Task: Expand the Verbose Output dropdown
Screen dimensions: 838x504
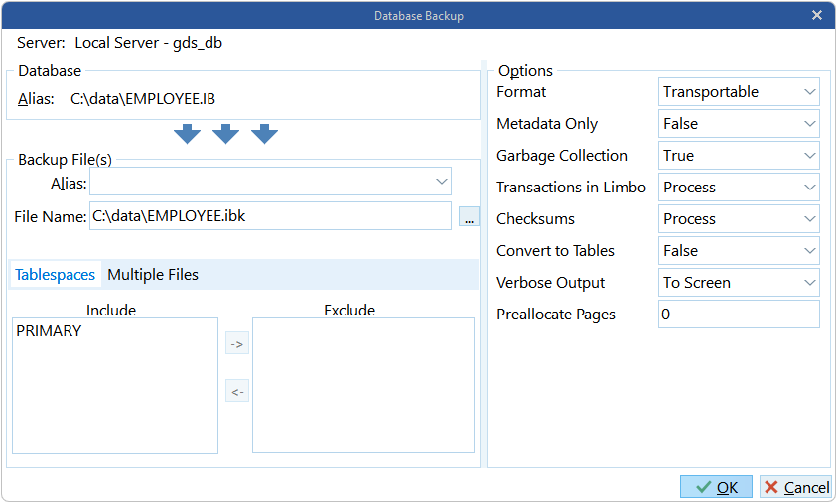Action: tap(739, 283)
